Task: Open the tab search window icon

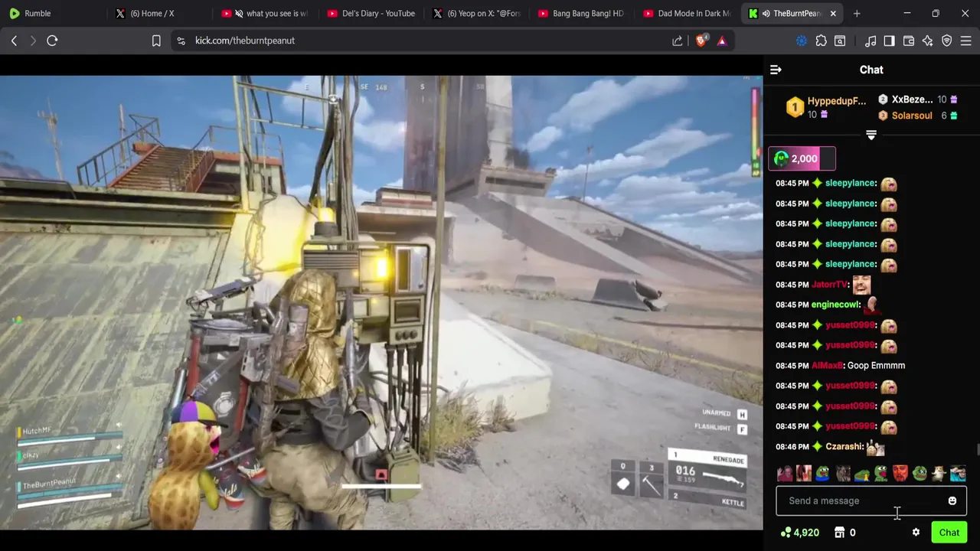Action: click(840, 41)
